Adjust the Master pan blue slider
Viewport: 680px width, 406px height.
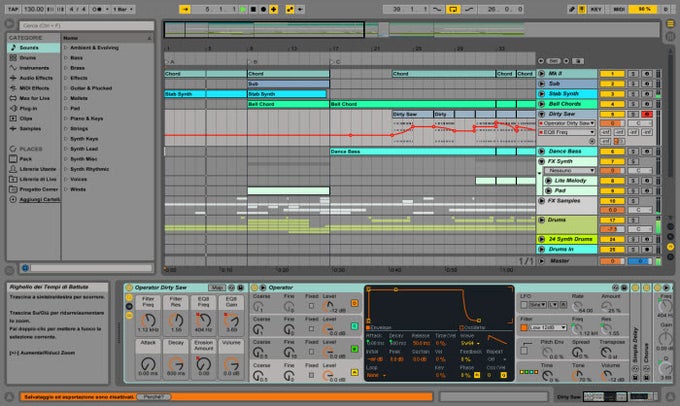click(x=640, y=261)
